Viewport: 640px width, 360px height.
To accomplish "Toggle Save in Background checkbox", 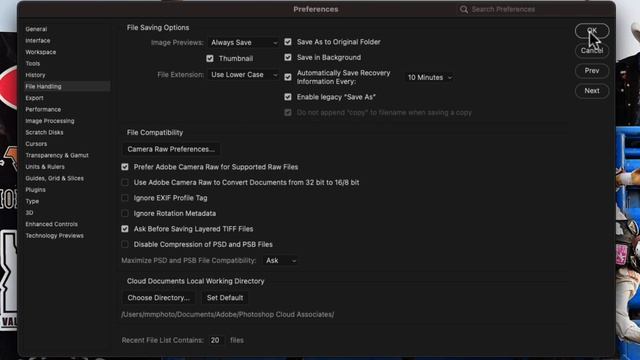I will [288, 57].
